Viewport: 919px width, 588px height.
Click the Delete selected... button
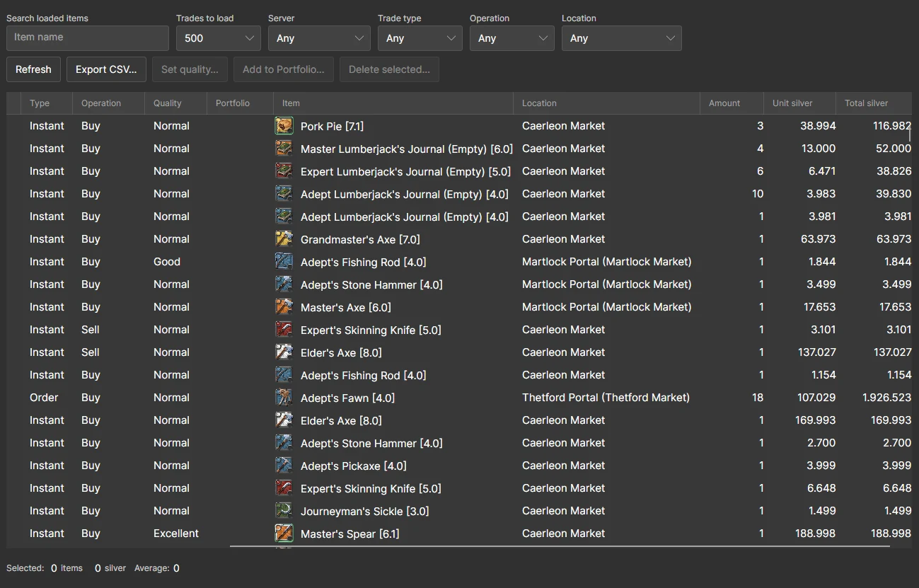(389, 69)
